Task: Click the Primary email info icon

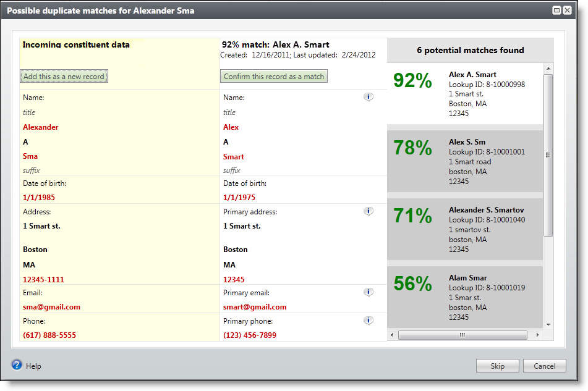Action: point(369,292)
